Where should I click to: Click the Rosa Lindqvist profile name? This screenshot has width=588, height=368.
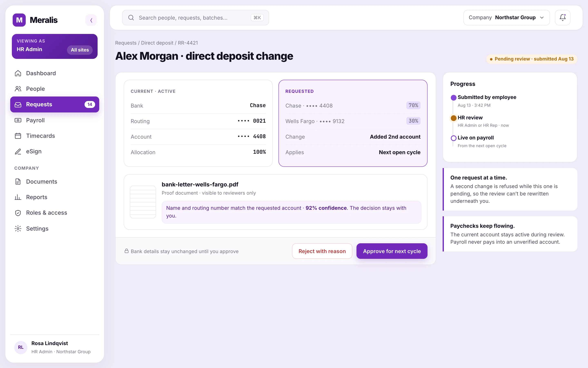(x=50, y=343)
